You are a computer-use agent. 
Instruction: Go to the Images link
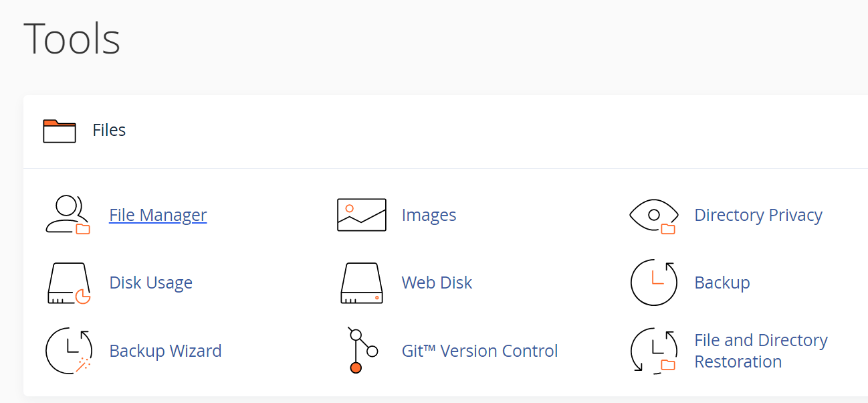point(429,215)
